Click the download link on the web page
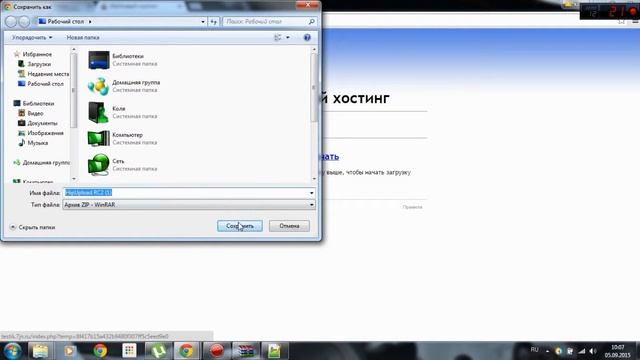 329,157
